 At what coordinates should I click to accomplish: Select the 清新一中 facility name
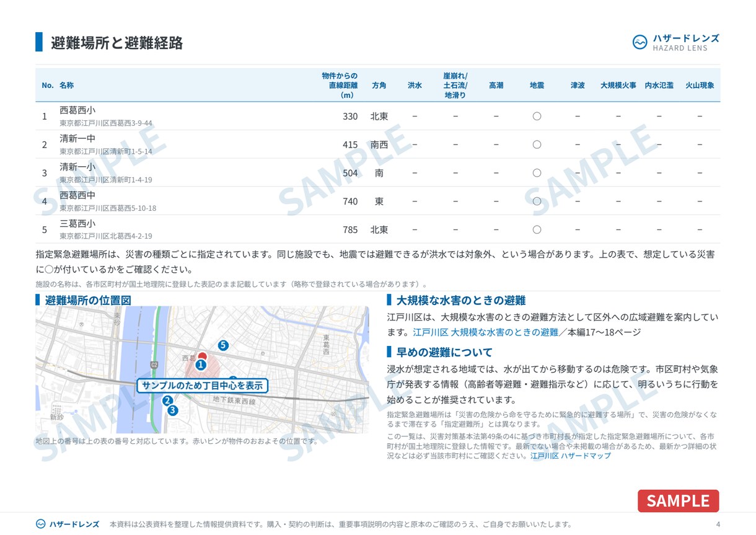[x=77, y=139]
